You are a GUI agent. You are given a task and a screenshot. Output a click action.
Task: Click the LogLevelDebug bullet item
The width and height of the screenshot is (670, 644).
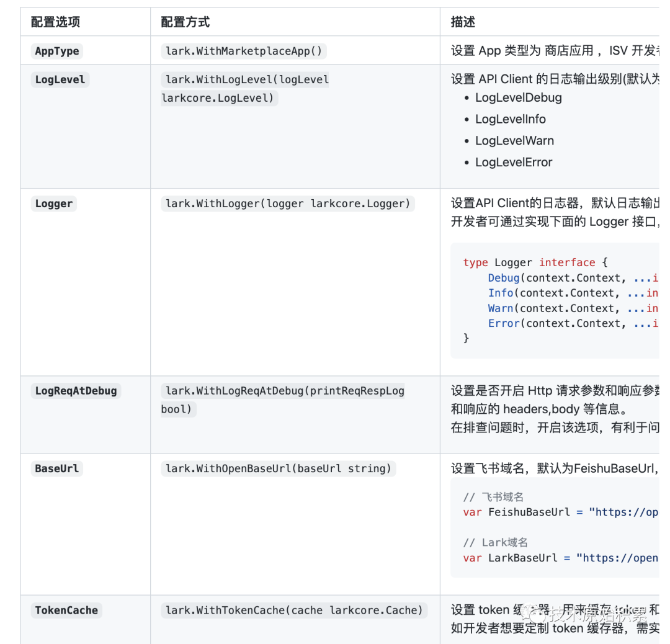click(518, 98)
